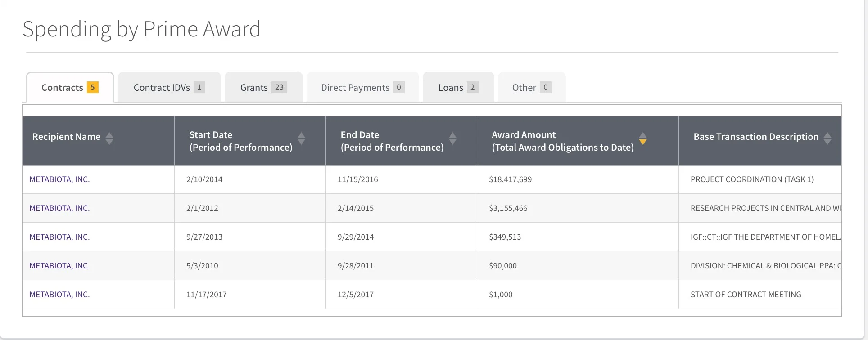This screenshot has height=340, width=868.
Task: Click the $349,513 award amount
Action: (505, 237)
